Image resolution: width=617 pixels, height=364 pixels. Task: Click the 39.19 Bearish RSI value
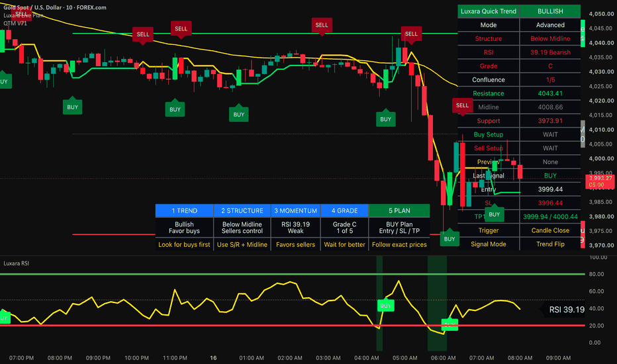pos(550,52)
